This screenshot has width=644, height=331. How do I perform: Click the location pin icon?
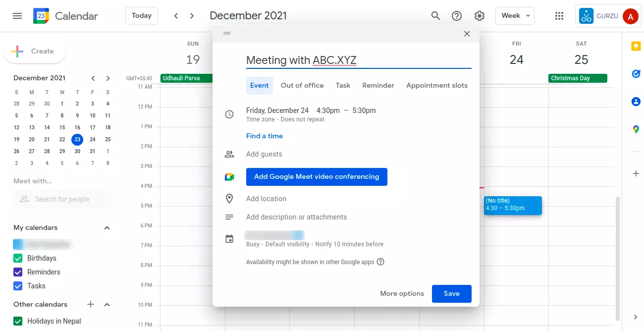point(229,199)
